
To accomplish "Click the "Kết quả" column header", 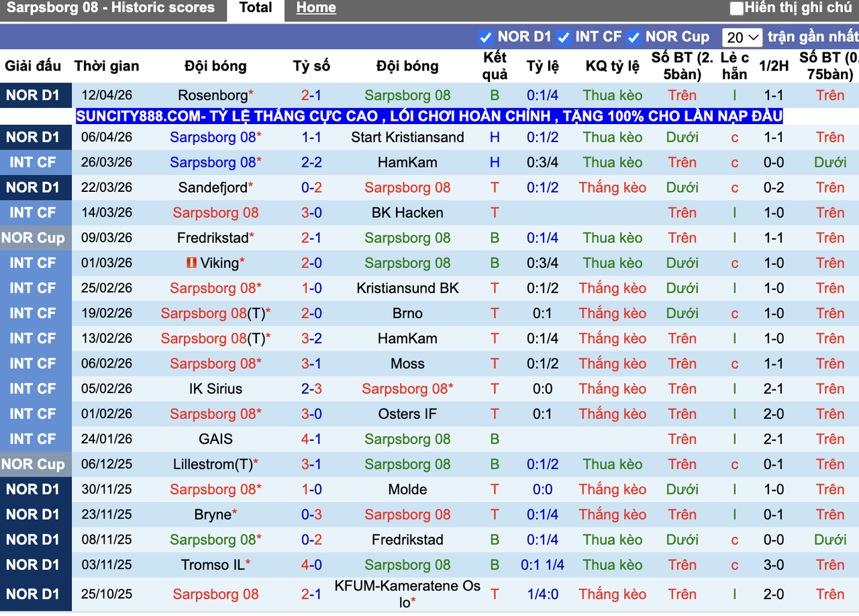I will (x=495, y=66).
